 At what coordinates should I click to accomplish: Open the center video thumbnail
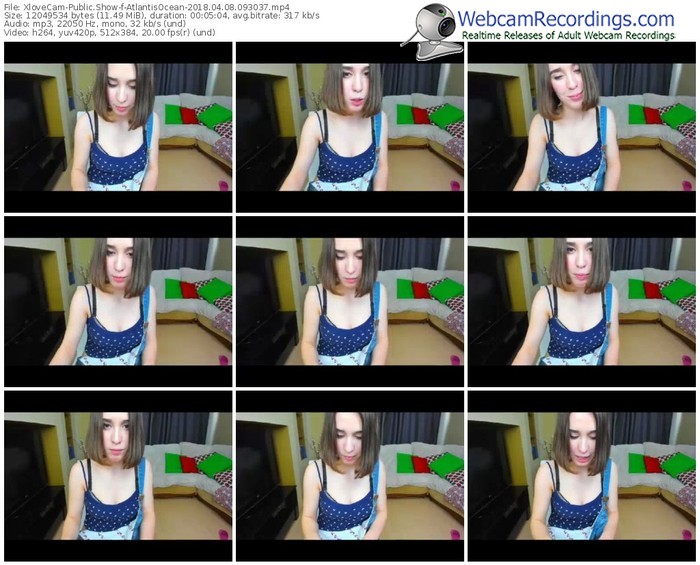coord(348,302)
